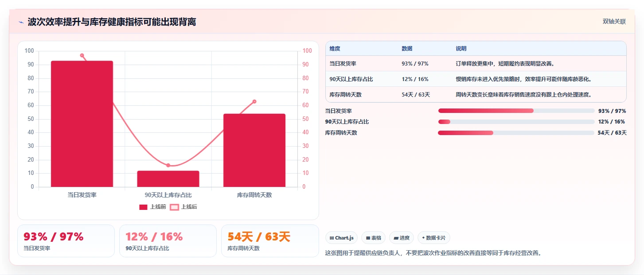Click the 慢销库存未进入优先策略时 description cell
This screenshot has width=644, height=275.
(x=523, y=79)
